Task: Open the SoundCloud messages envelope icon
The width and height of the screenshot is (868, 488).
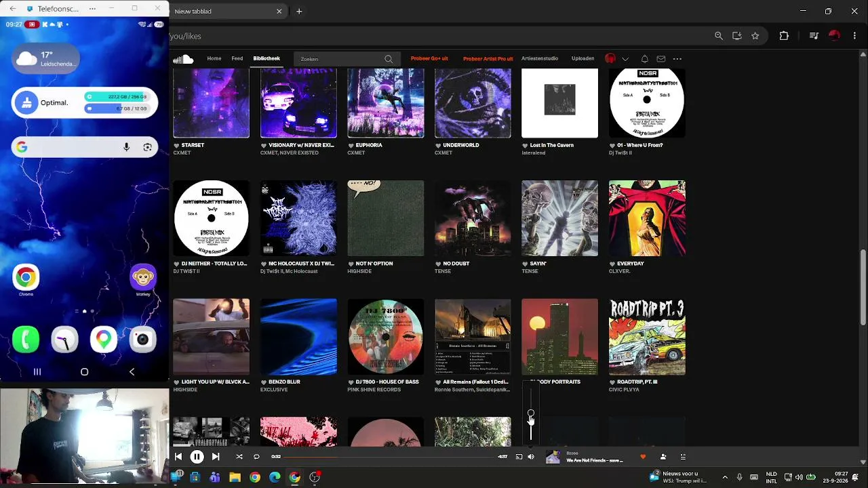Action: pos(661,59)
